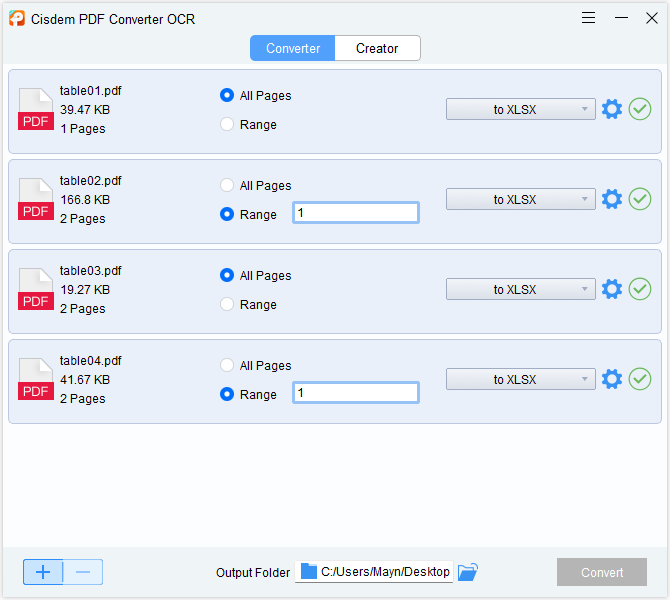Click the range input field for table02.pdf
Viewport: 670px width, 600px height.
click(x=356, y=213)
